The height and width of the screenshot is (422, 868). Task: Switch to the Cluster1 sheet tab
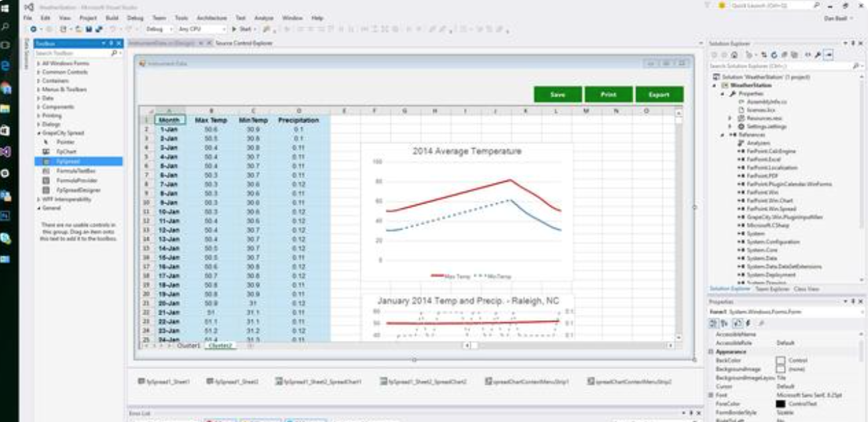click(x=188, y=346)
